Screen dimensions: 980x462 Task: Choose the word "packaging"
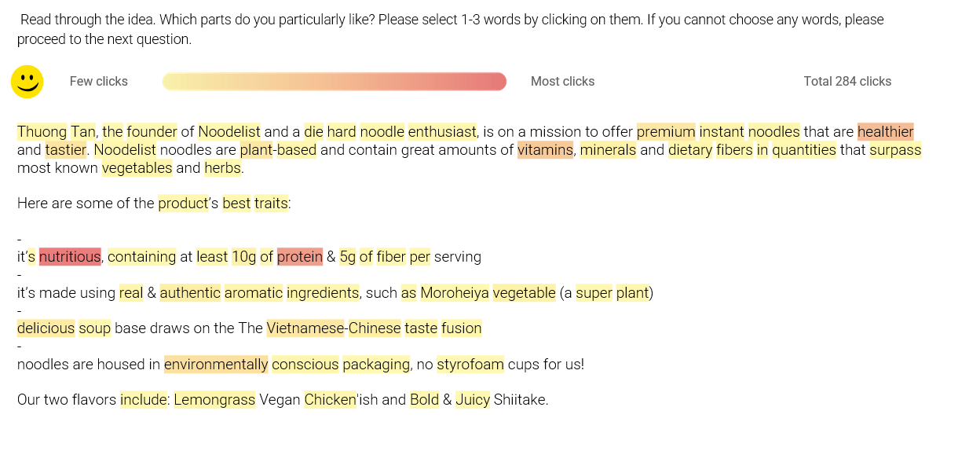[376, 365]
